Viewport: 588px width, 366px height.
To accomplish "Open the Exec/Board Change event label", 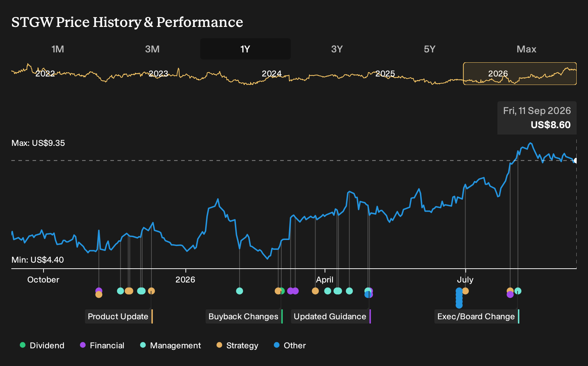I will pyautogui.click(x=477, y=316).
